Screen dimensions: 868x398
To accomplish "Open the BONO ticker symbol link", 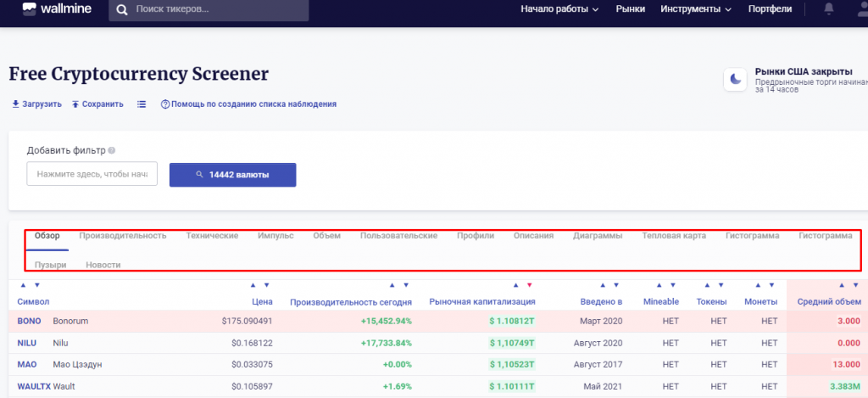I will 30,322.
